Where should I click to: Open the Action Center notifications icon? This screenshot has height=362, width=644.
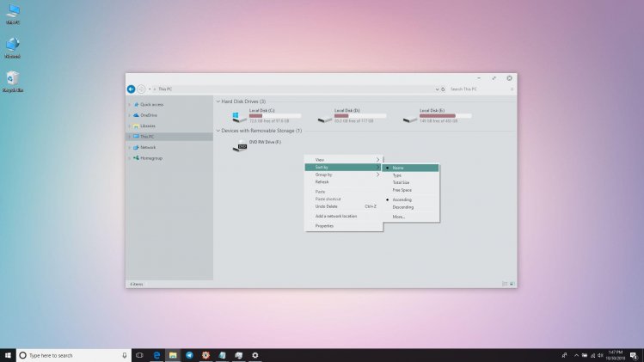click(x=634, y=355)
